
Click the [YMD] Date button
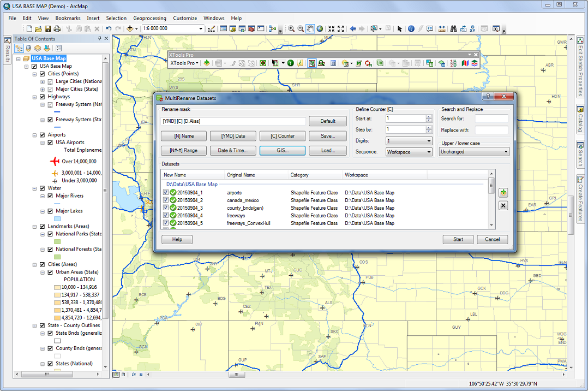233,136
